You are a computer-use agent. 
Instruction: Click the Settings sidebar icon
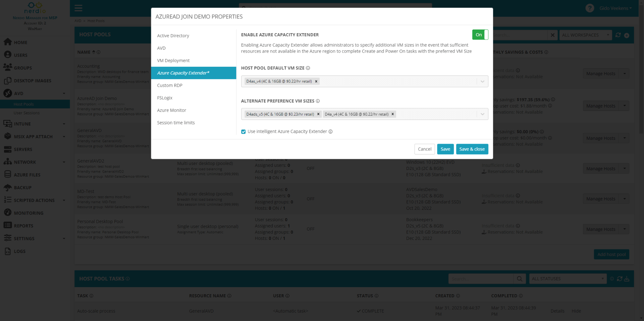click(x=8, y=238)
